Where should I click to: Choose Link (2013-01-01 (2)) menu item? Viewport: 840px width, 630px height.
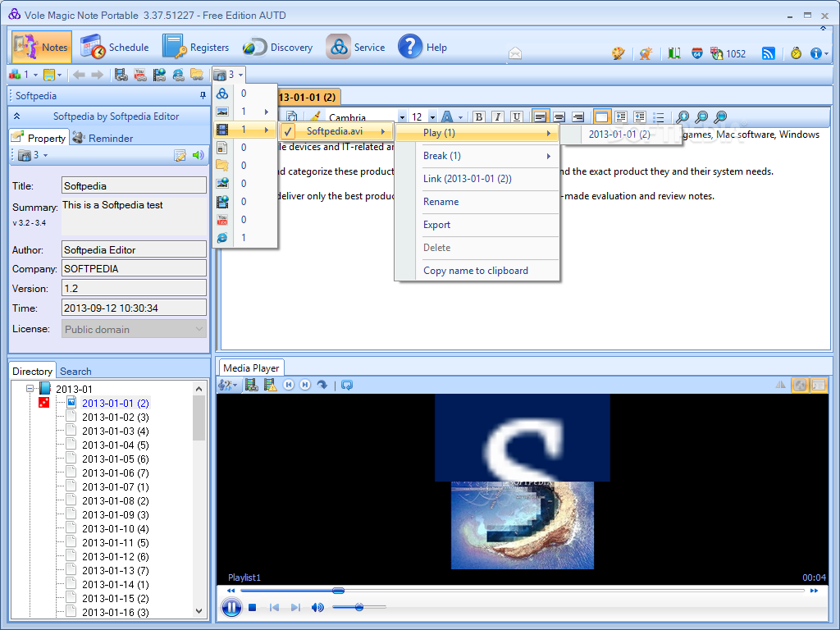click(x=477, y=179)
